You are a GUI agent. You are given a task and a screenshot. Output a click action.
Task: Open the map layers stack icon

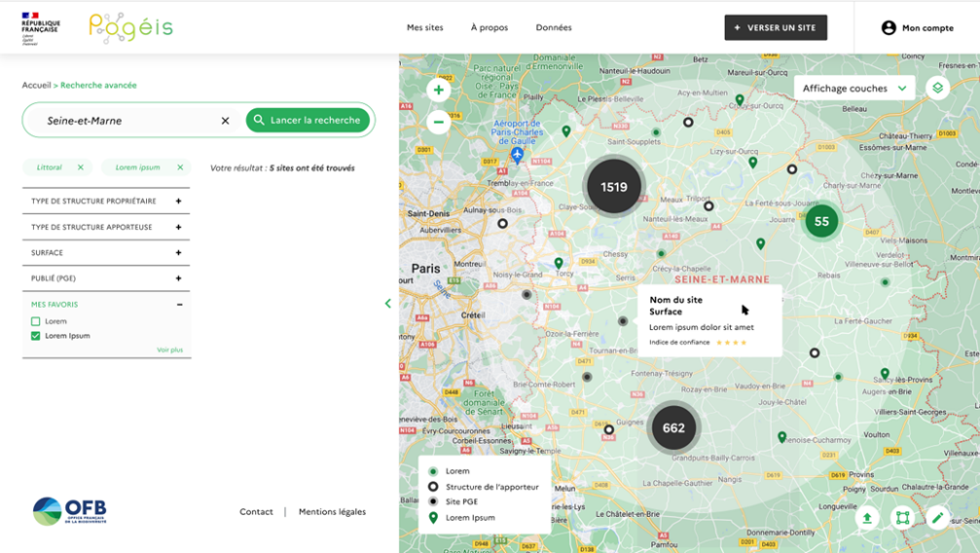[x=937, y=88]
